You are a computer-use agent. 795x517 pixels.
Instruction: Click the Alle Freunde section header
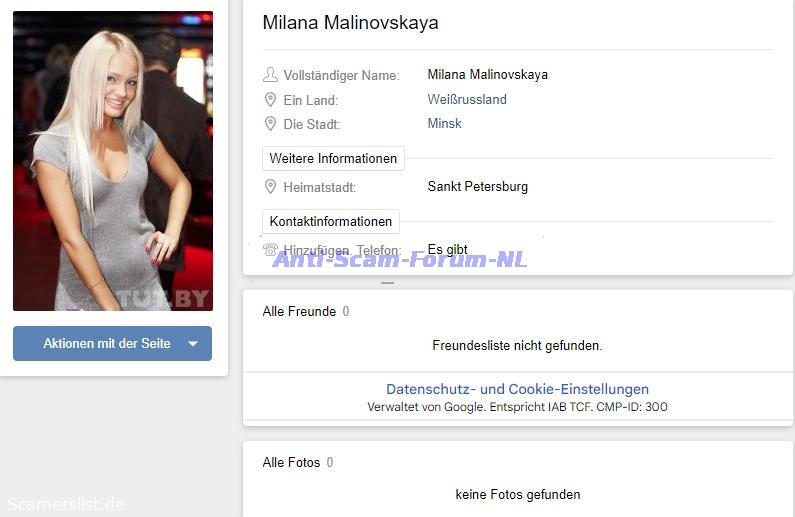299,311
